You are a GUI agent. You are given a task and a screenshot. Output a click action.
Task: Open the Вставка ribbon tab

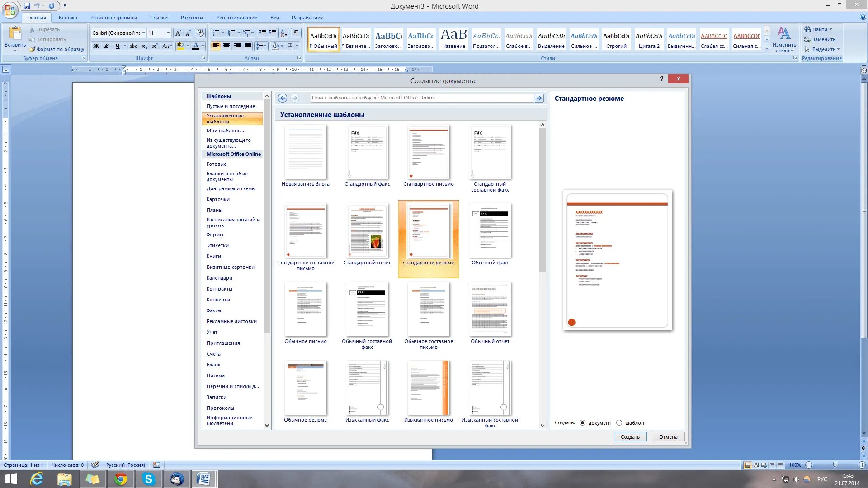[x=67, y=17]
